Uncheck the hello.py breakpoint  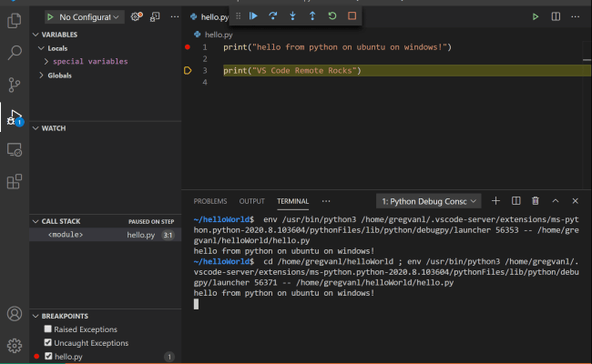[48, 356]
